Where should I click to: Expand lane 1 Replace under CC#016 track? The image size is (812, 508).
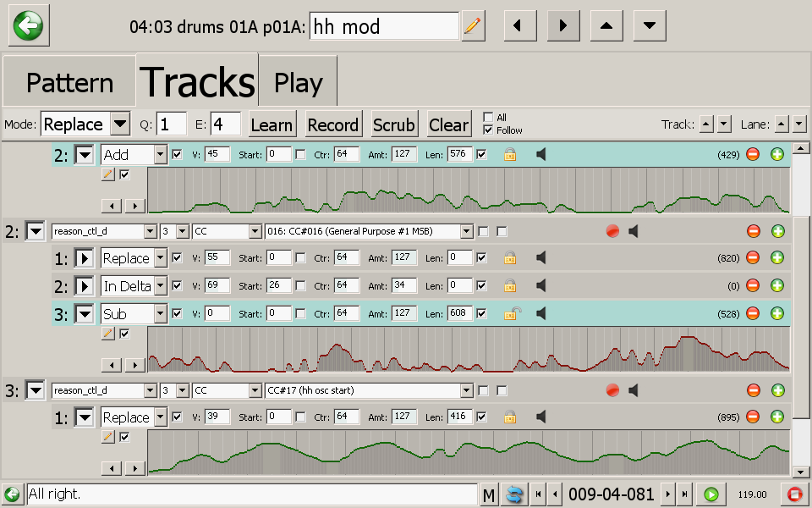coord(85,258)
